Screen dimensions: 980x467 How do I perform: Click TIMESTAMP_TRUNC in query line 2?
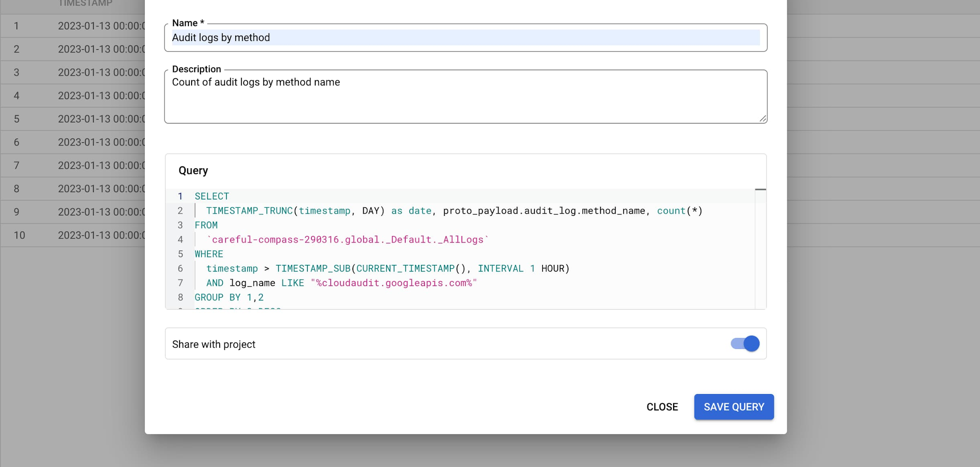(249, 211)
